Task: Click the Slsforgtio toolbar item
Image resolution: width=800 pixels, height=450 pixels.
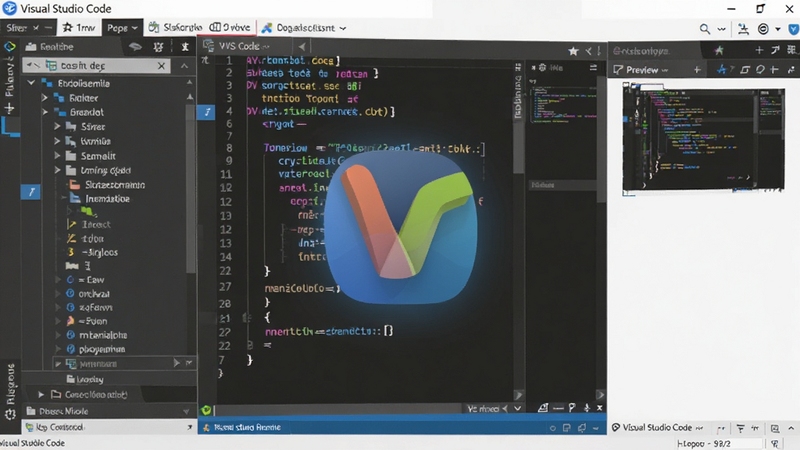Action: point(175,28)
